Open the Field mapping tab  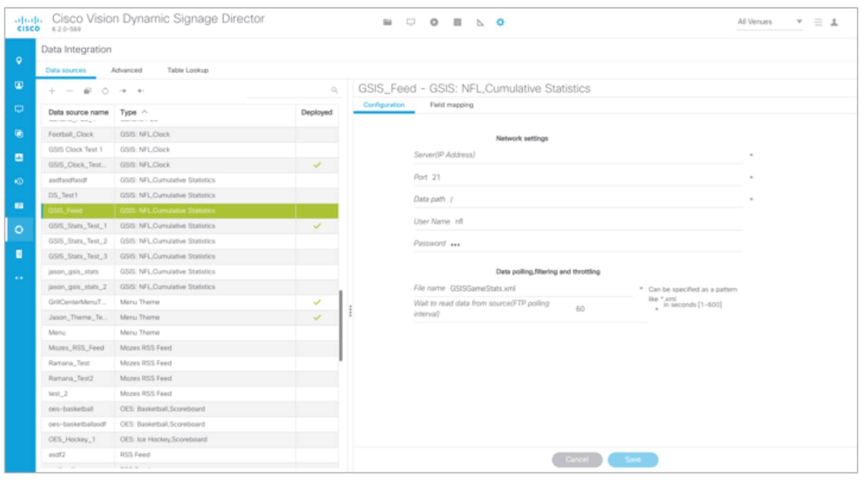coord(451,105)
